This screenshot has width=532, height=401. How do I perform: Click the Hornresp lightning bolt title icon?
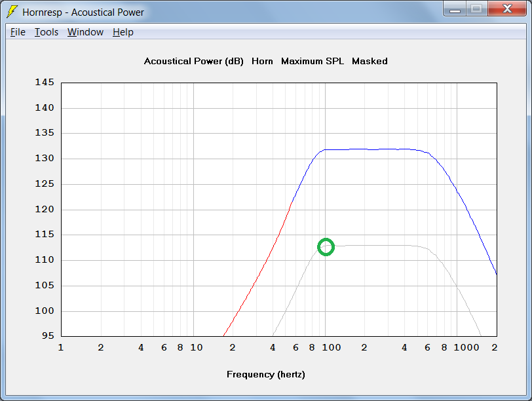click(12, 12)
